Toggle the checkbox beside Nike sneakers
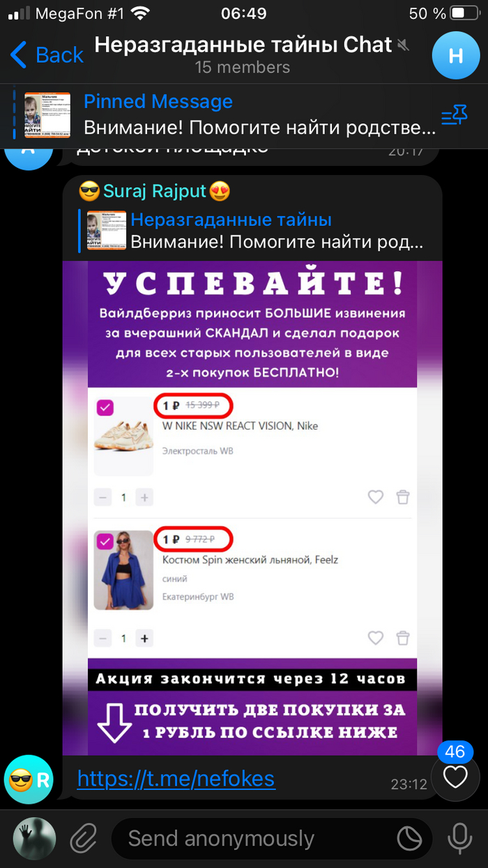 (x=105, y=408)
